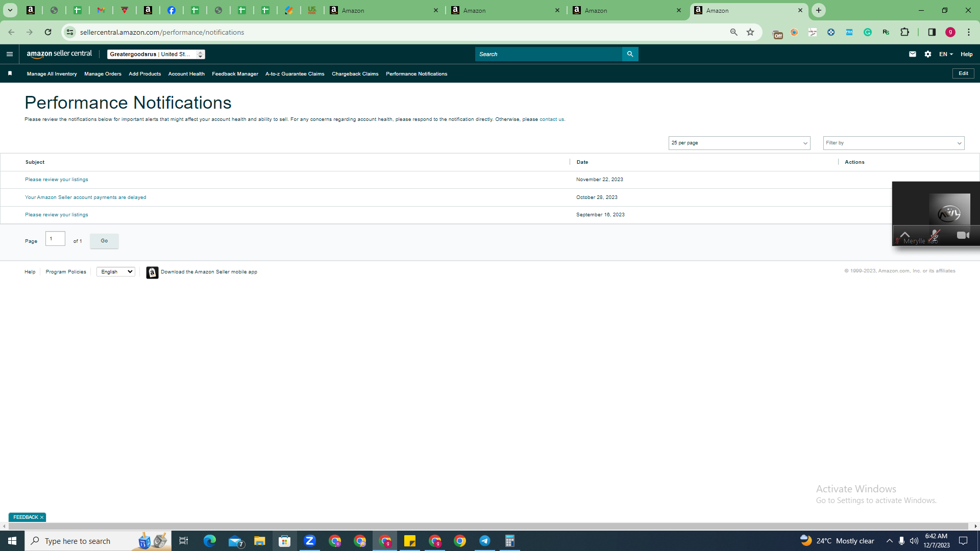Viewport: 980px width, 551px height.
Task: Select Performance Notifications in favorites bar
Action: pyautogui.click(x=416, y=74)
